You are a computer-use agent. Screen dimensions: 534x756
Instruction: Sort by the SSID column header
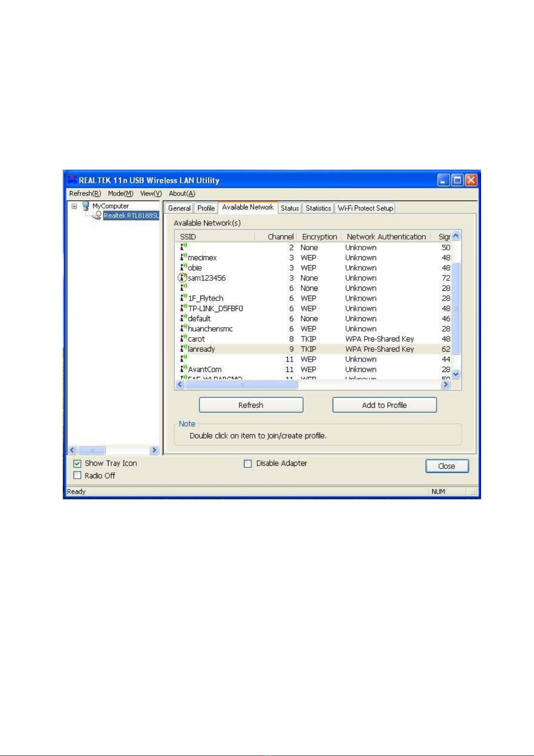214,236
